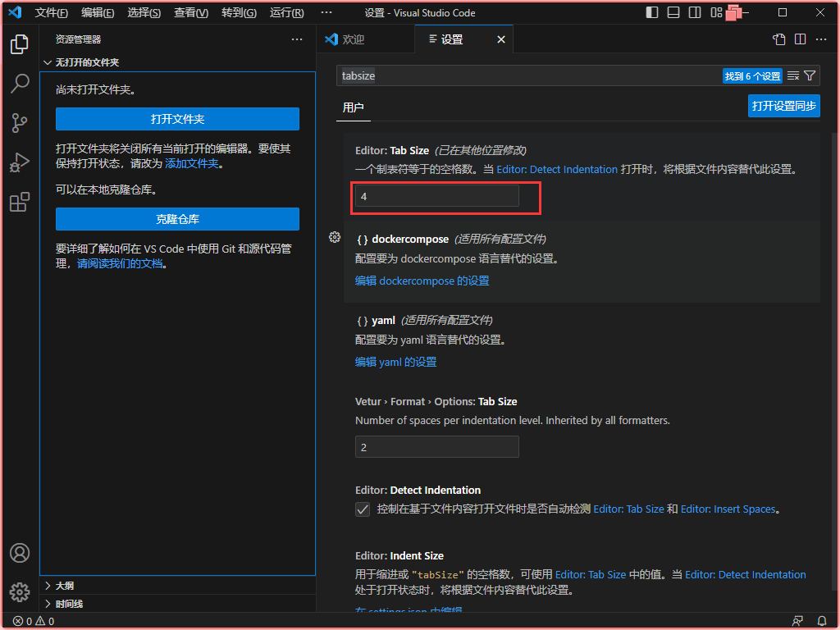
Task: Close the 设置 tab
Action: [x=501, y=39]
